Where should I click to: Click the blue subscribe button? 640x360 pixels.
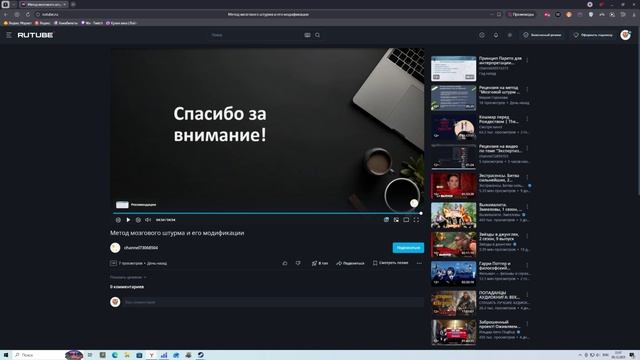pos(408,247)
